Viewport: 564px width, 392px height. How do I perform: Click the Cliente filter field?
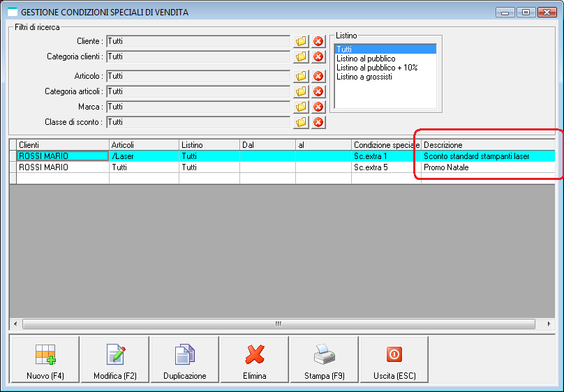(x=198, y=41)
